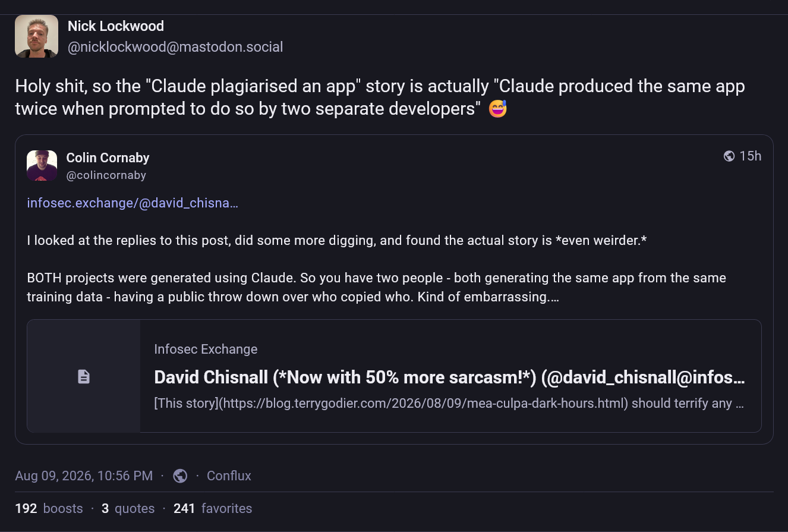The image size is (788, 532).
Task: Click the Infosec Exchange card source label
Action: pos(206,349)
